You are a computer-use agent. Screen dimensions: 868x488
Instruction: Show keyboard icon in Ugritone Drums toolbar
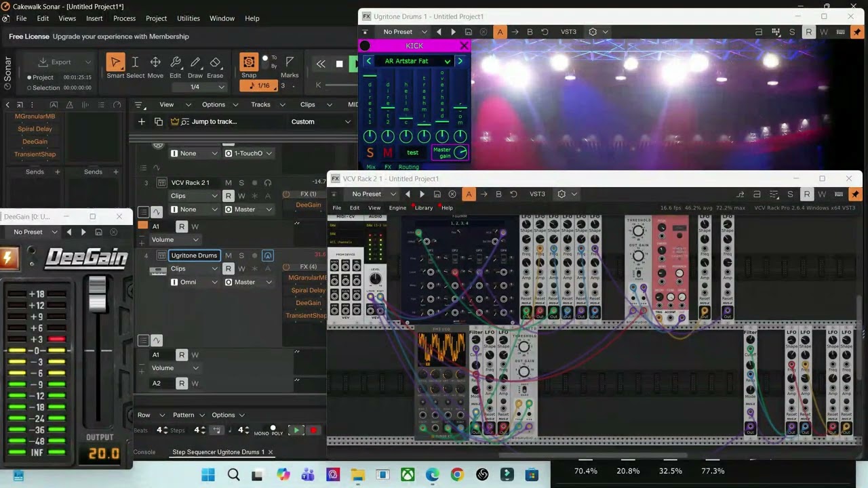point(840,32)
